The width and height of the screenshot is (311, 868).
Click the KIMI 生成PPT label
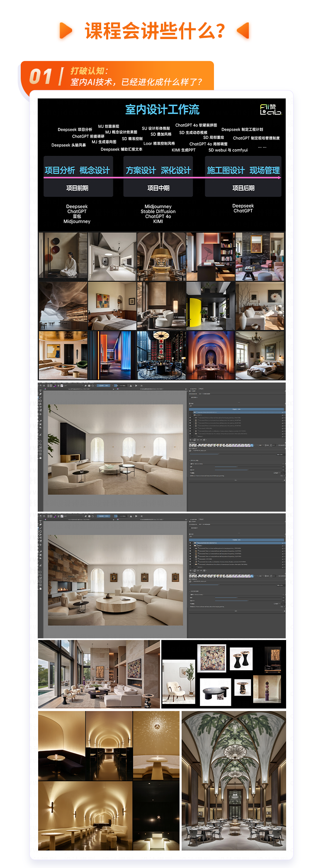click(183, 150)
